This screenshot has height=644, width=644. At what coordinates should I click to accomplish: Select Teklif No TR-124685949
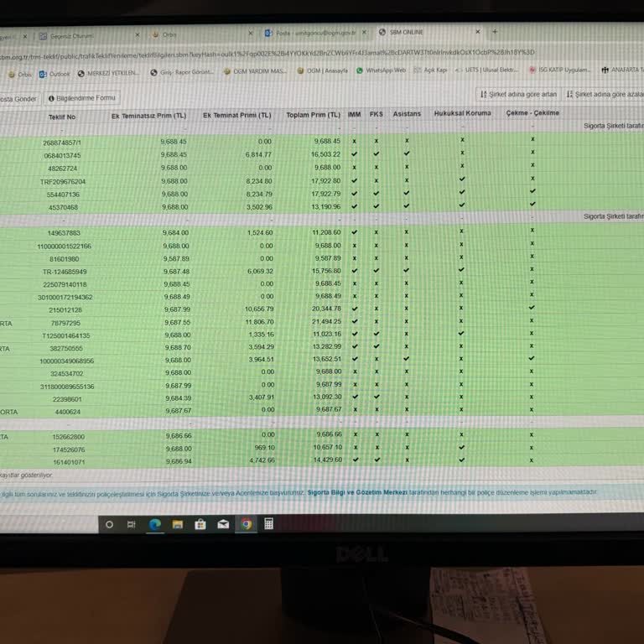[65, 272]
